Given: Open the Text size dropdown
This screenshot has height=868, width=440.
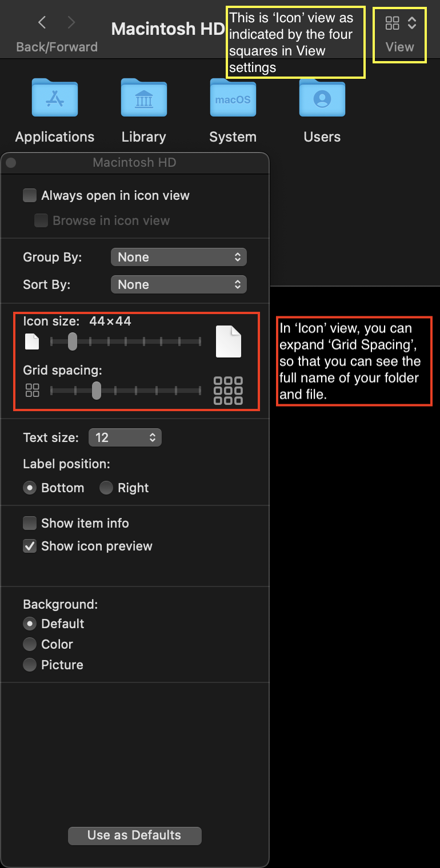Looking at the screenshot, I should 125,437.
